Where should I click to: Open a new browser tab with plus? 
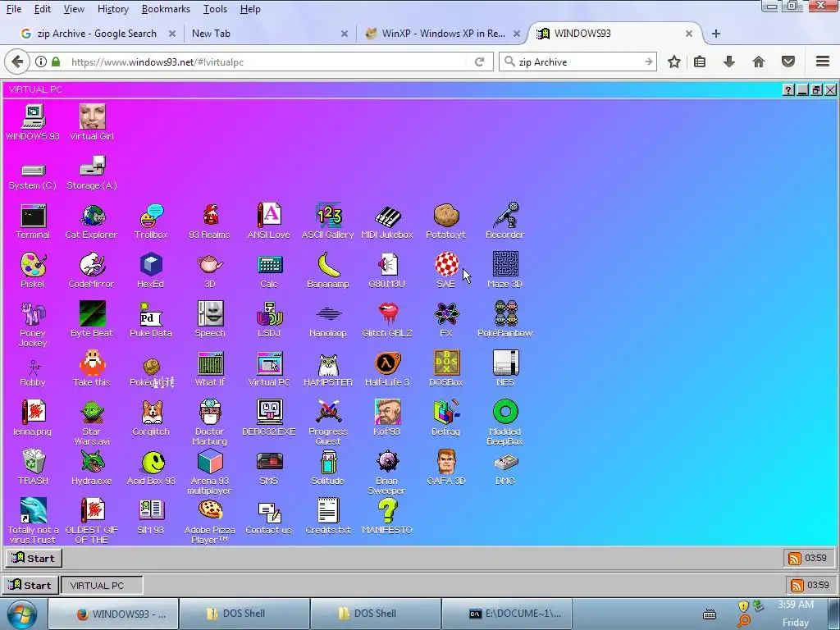[x=715, y=33]
